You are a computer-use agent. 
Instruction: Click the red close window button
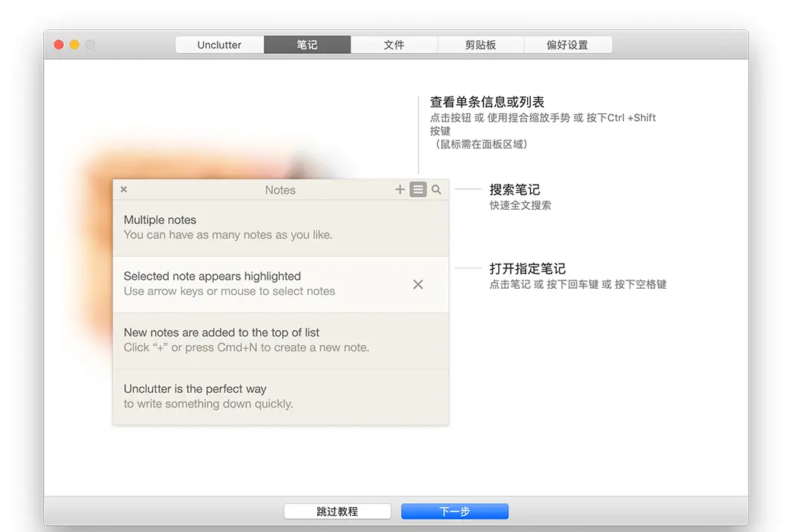[x=59, y=45]
